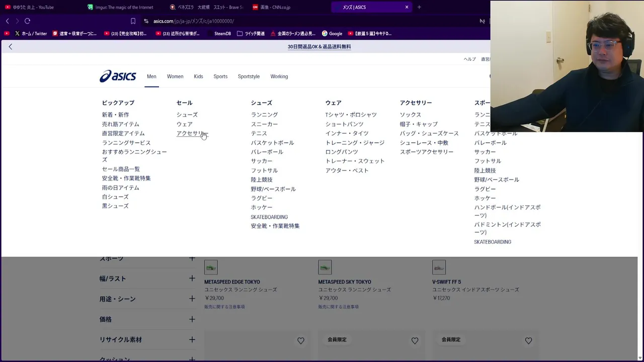Reload the page with the refresh icon
The height and width of the screenshot is (362, 644).
point(27,21)
